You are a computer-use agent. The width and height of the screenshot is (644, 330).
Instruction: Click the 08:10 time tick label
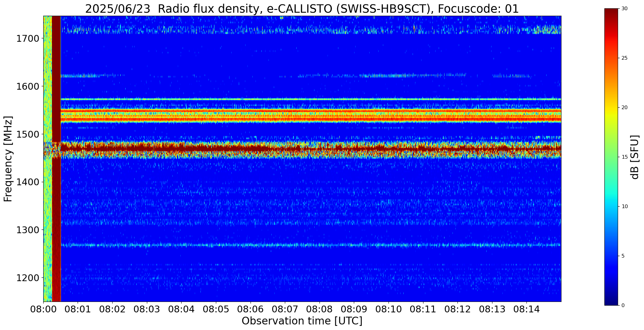[x=389, y=309]
